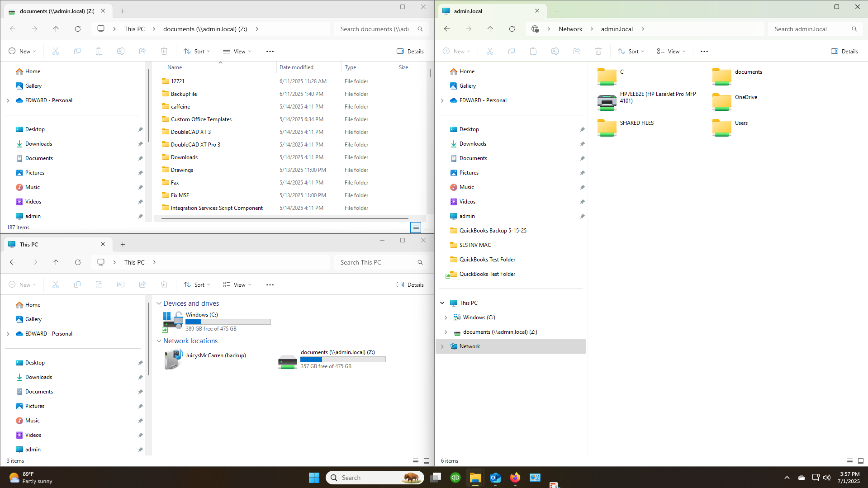Click the volume icon in system tray
Viewport: 868px width, 488px height.
coord(827,478)
